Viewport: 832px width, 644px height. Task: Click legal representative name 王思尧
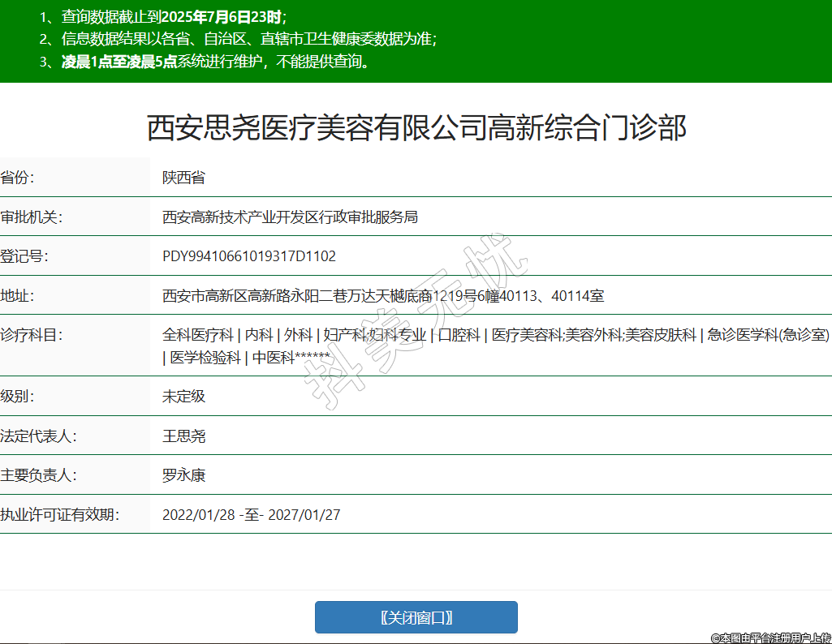tap(183, 436)
